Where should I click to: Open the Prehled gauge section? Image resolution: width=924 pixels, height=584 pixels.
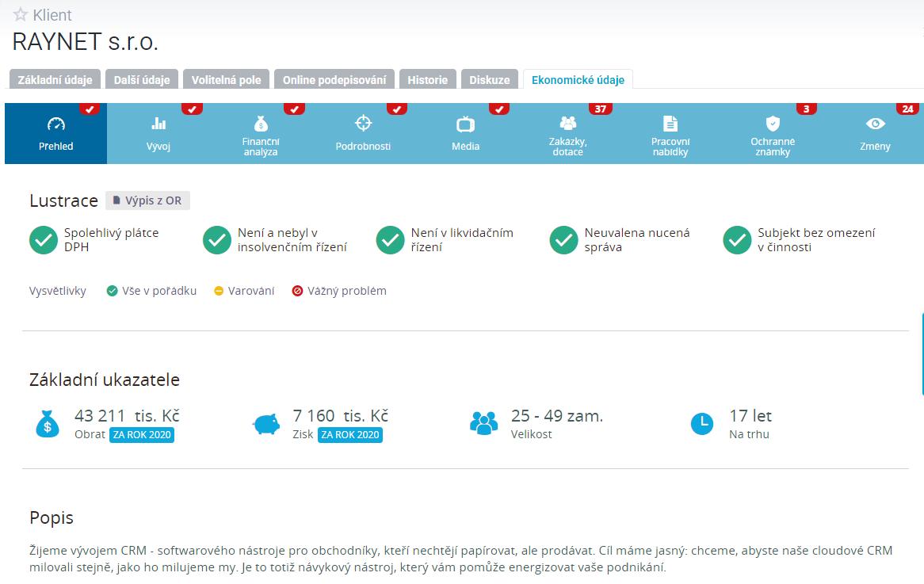coord(56,133)
